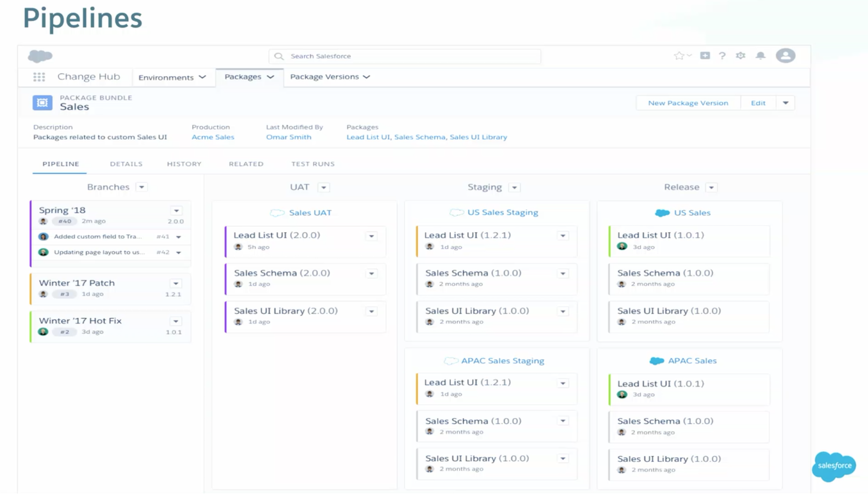Click avatar on APAC Sales Lead List UI card
868x494 pixels.
622,394
